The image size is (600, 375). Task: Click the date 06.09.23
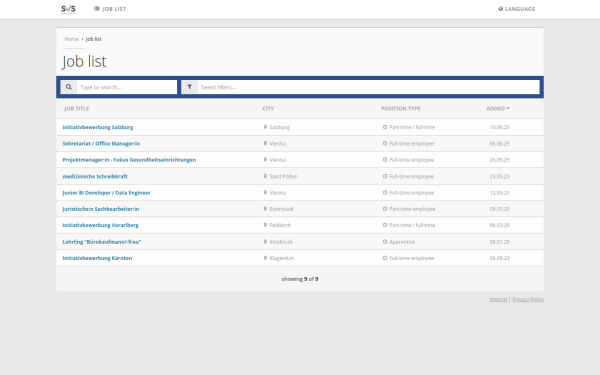click(x=499, y=258)
